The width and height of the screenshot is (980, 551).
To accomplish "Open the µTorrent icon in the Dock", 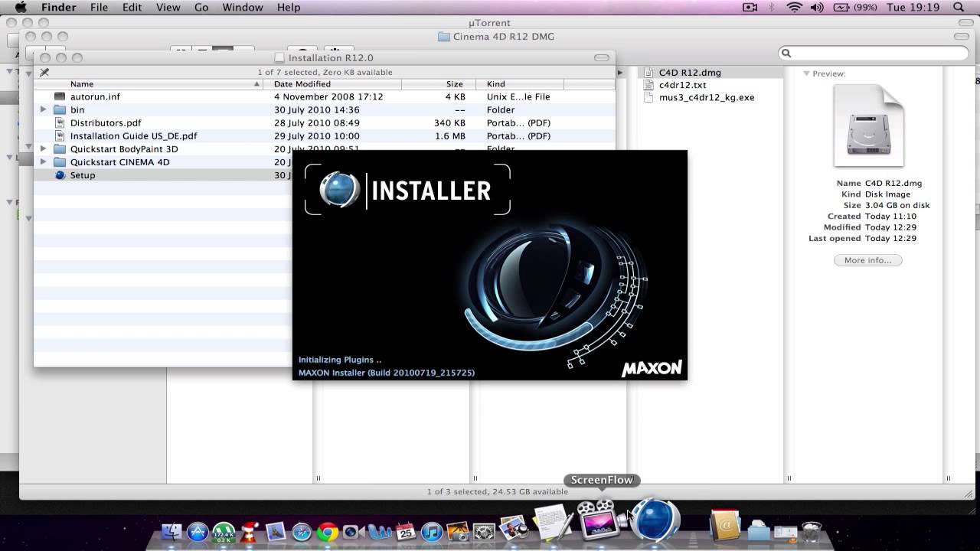I will pyautogui.click(x=224, y=532).
